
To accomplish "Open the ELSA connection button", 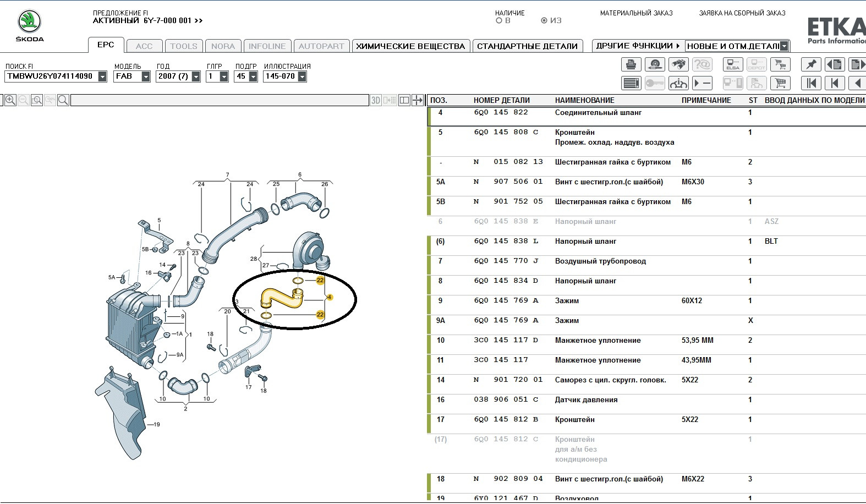I will pyautogui.click(x=733, y=64).
